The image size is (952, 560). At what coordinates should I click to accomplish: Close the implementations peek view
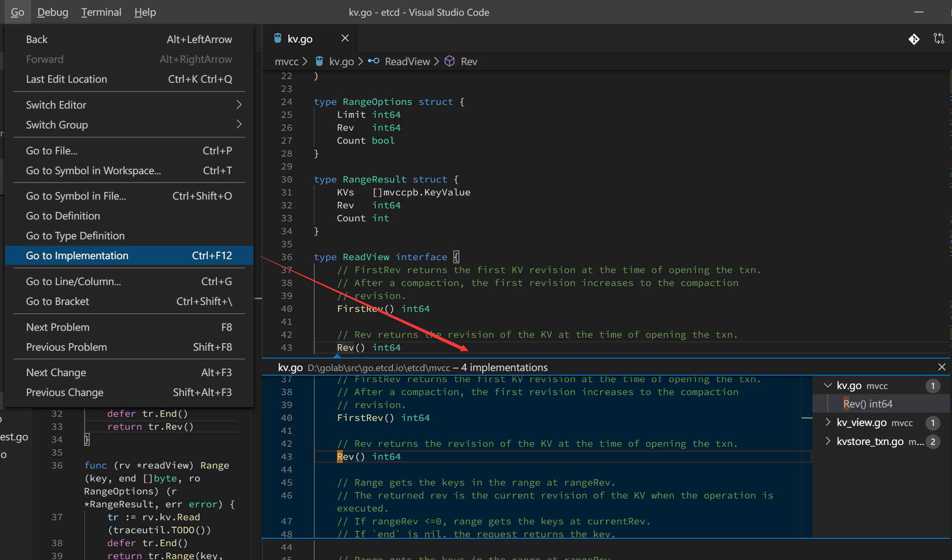pos(942,367)
